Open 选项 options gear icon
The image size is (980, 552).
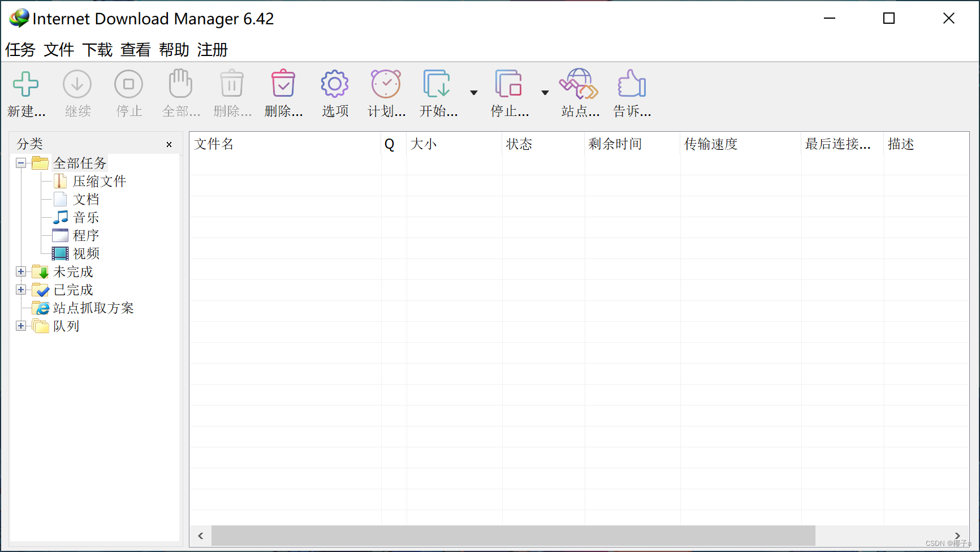335,84
